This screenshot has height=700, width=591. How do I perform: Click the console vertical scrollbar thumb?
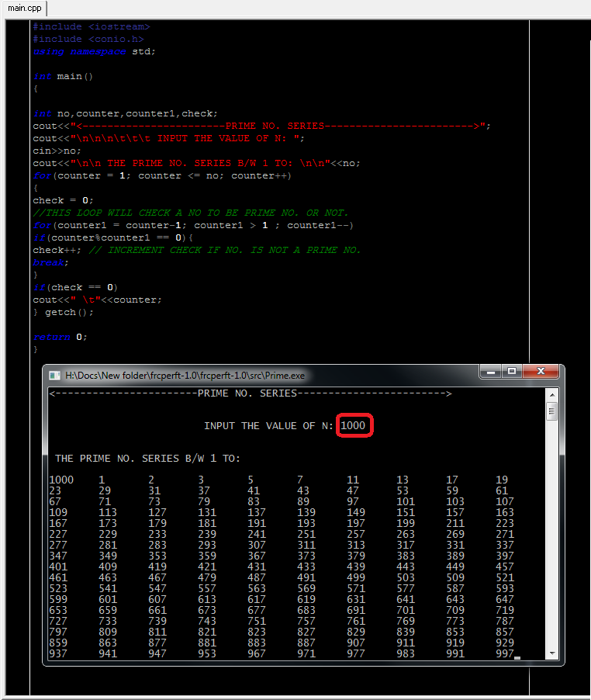click(x=551, y=411)
